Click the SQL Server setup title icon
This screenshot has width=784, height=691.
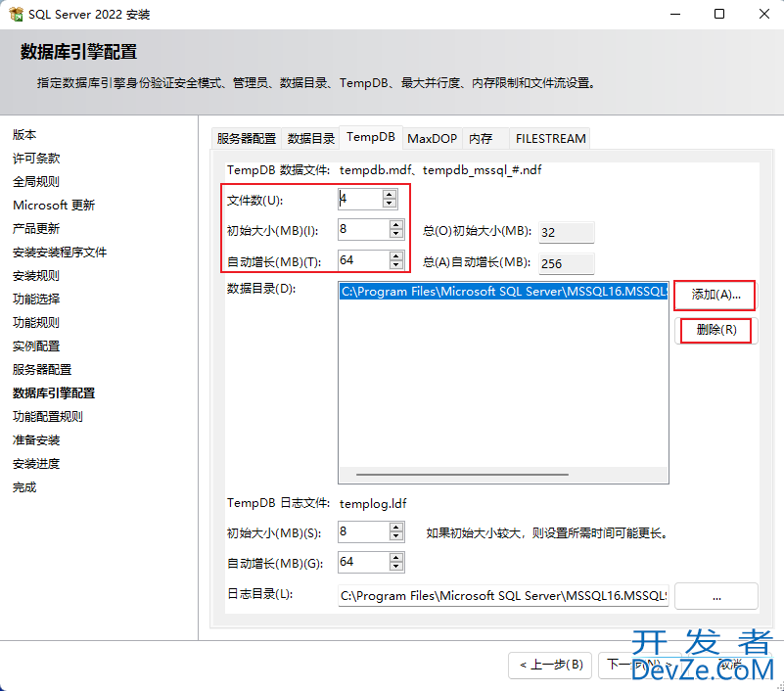[x=16, y=14]
